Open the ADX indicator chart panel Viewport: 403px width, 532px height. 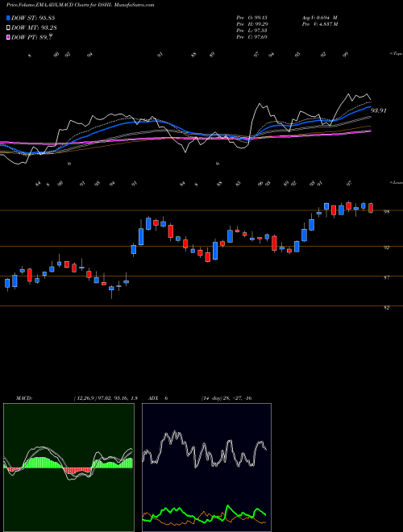click(206, 468)
